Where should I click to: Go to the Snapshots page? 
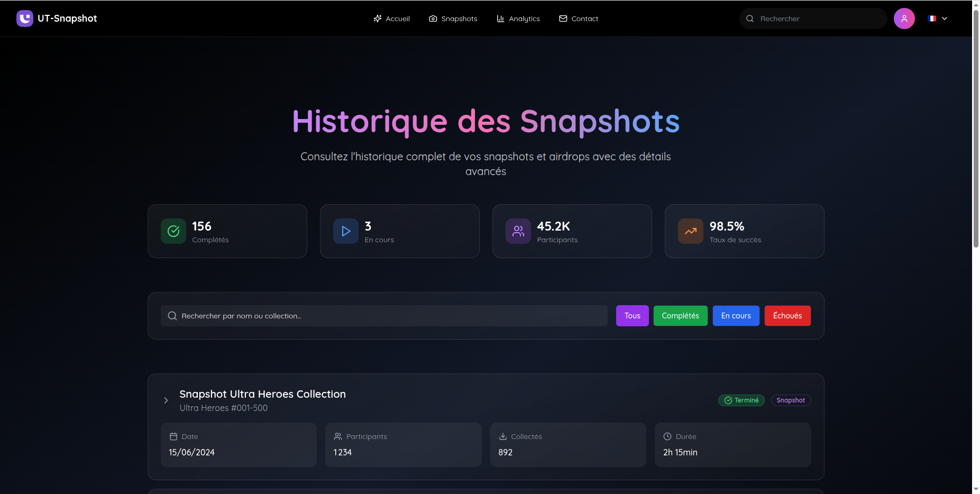pyautogui.click(x=453, y=19)
